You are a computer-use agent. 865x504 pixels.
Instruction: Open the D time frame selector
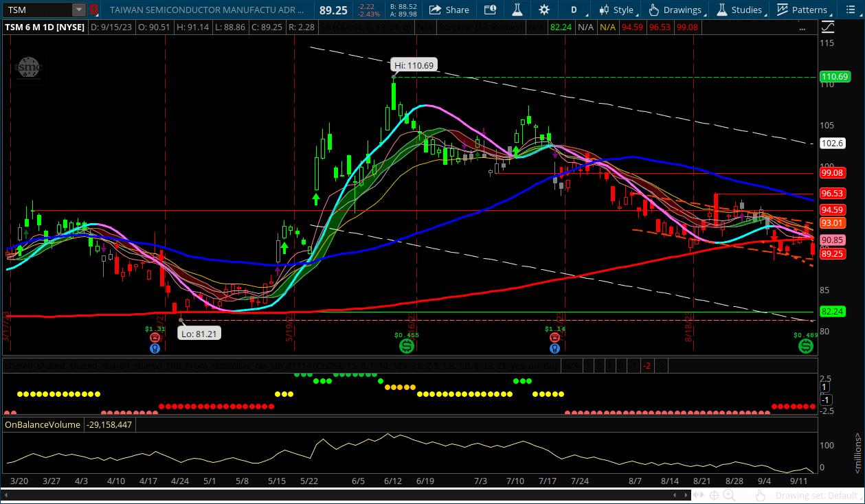pos(574,10)
